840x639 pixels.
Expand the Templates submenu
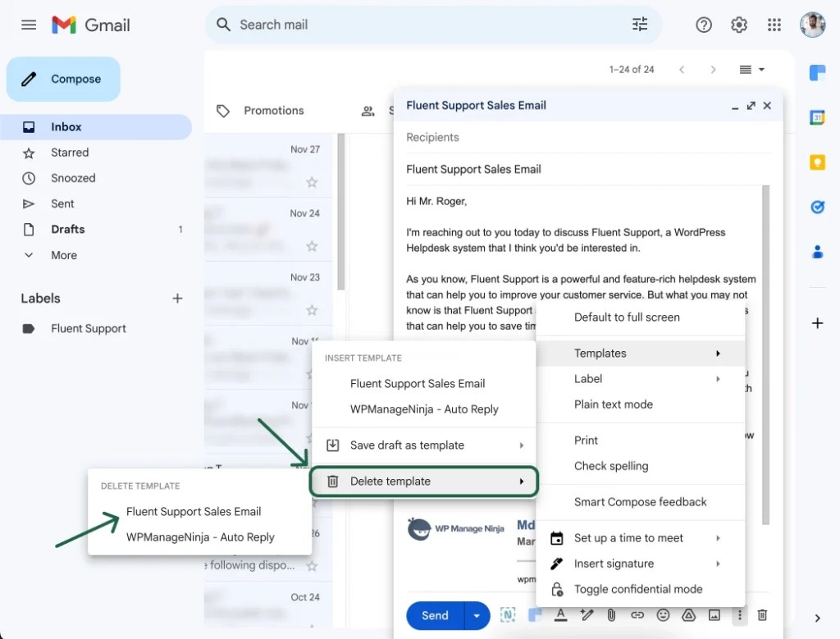[x=600, y=353]
